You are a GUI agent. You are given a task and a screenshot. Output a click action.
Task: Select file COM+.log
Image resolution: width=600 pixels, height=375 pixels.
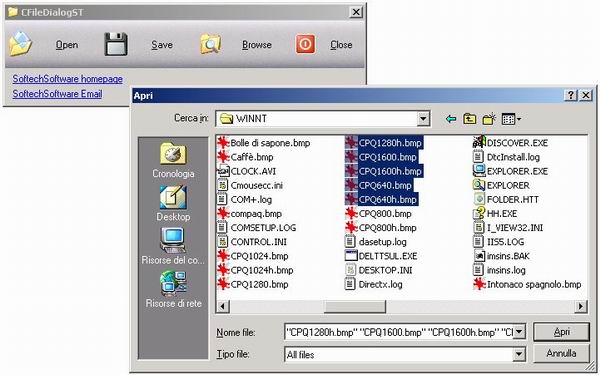coord(245,199)
